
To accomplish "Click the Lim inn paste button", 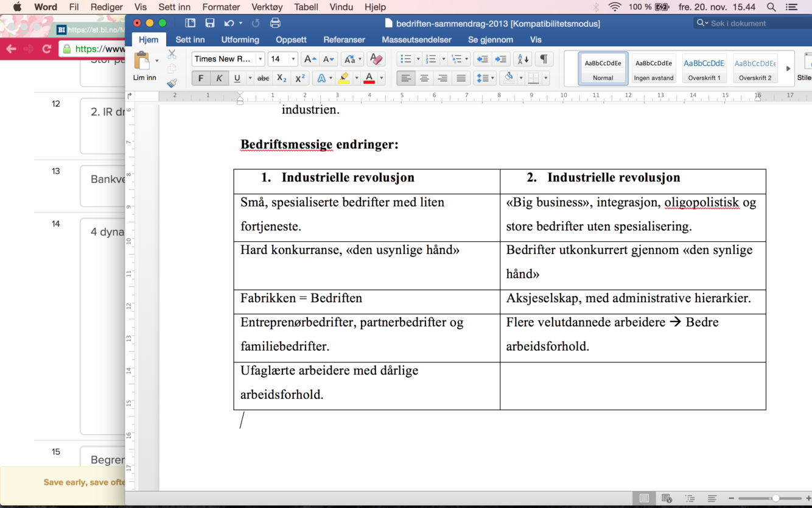I will 144,66.
